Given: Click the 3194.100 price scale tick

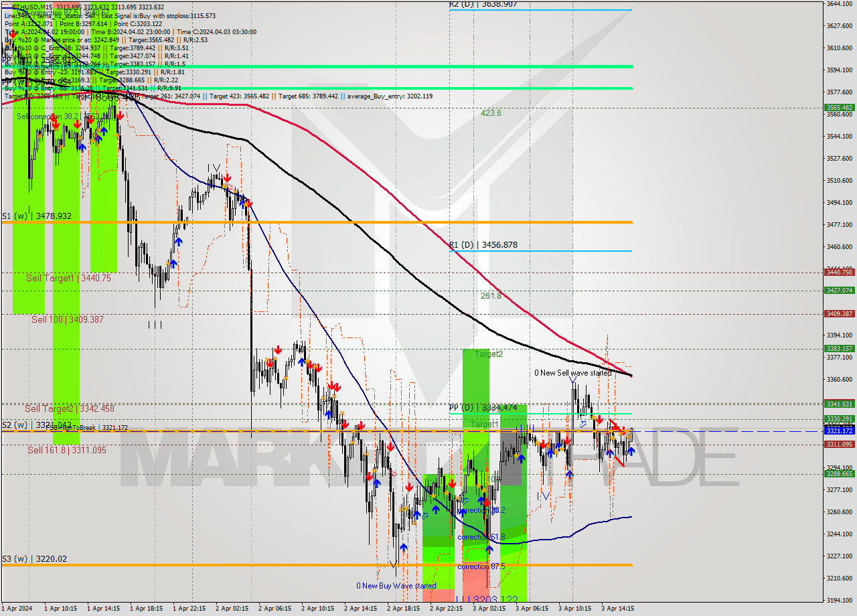Looking at the screenshot, I should coord(839,600).
